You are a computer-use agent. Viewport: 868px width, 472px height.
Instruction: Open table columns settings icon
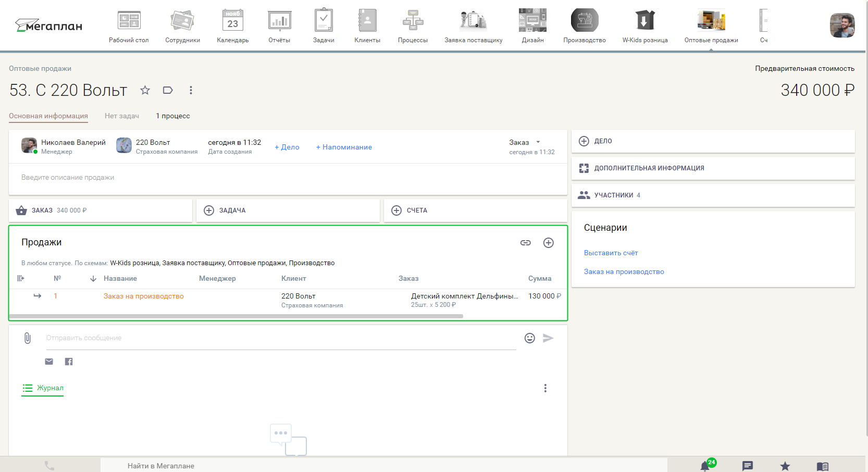tap(21, 278)
